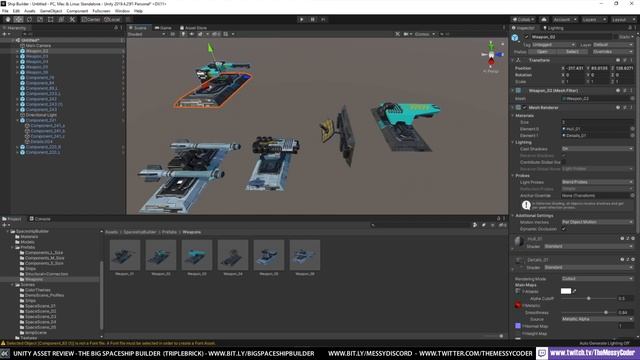640x360 pixels.
Task: Start Play mode
Action: [302, 20]
